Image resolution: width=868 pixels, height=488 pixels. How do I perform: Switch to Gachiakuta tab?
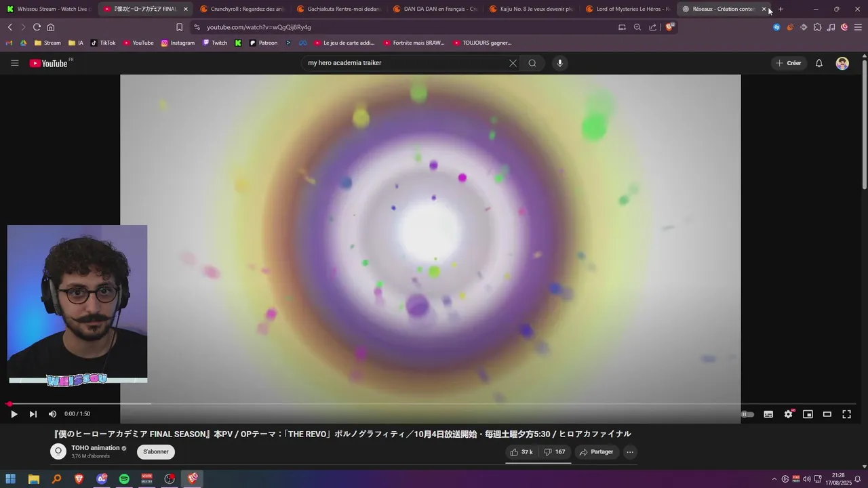[340, 9]
